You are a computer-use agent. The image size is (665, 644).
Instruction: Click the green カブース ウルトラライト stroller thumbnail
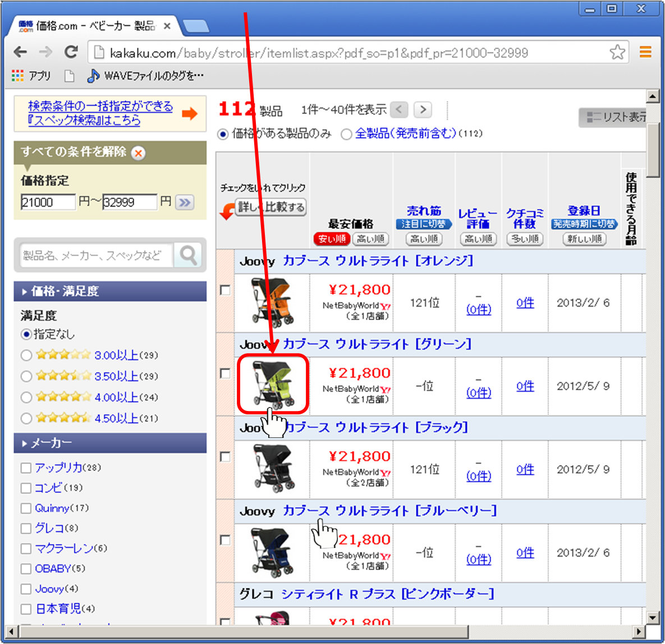(x=273, y=385)
